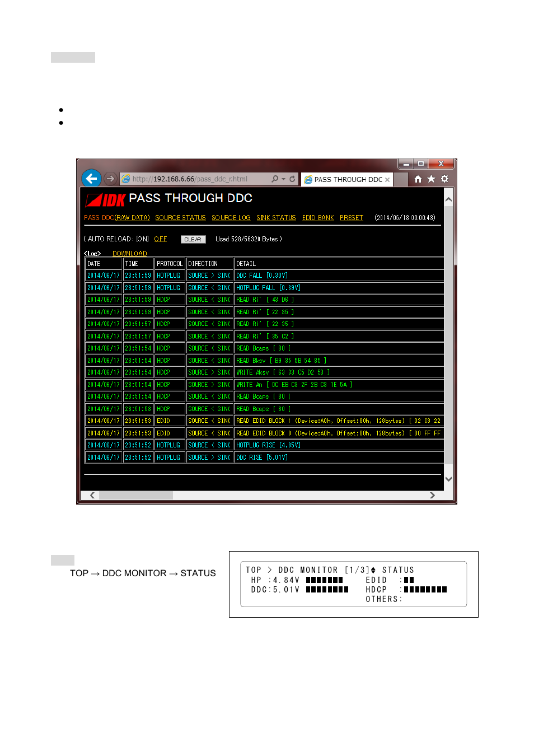Click the DDC voltage bar in the LCD panel
Image resolution: width=534 pixels, height=756 pixels.
pyautogui.click(x=327, y=590)
